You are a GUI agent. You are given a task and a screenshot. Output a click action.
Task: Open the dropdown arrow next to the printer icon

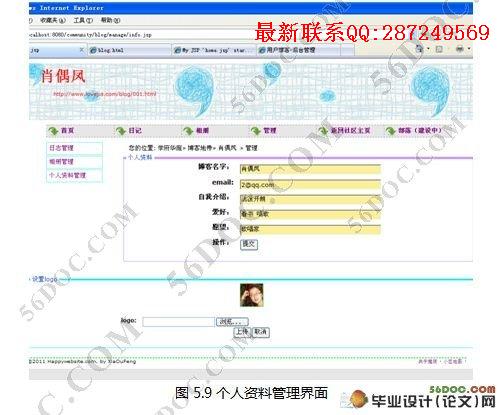[469, 49]
